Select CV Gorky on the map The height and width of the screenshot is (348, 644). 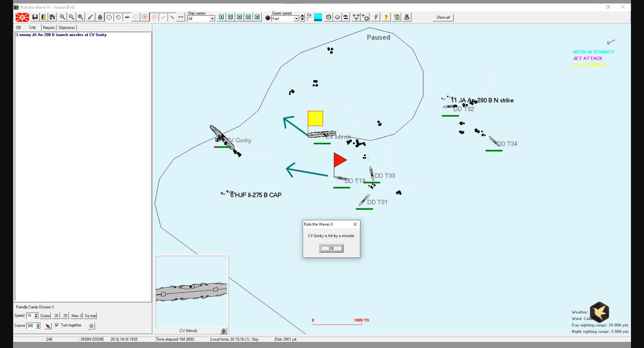[222, 137]
